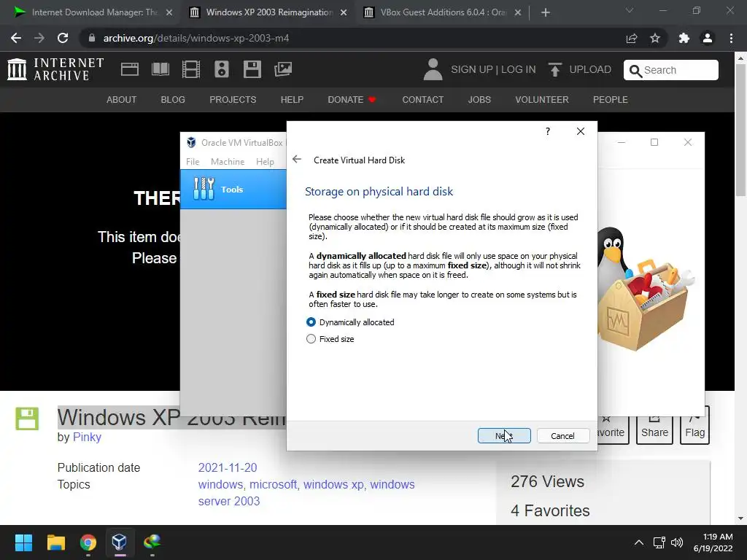Viewport: 747px width, 560px height.
Task: Show hidden system tray icons
Action: [x=639, y=542]
